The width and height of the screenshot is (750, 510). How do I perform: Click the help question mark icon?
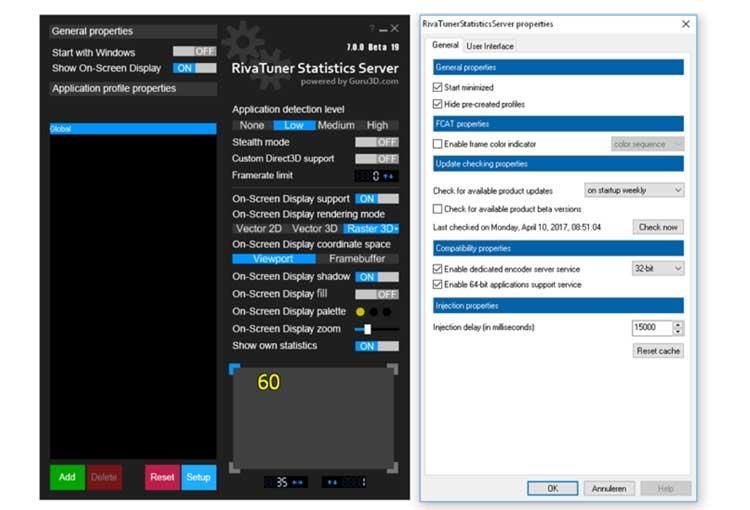click(x=372, y=28)
